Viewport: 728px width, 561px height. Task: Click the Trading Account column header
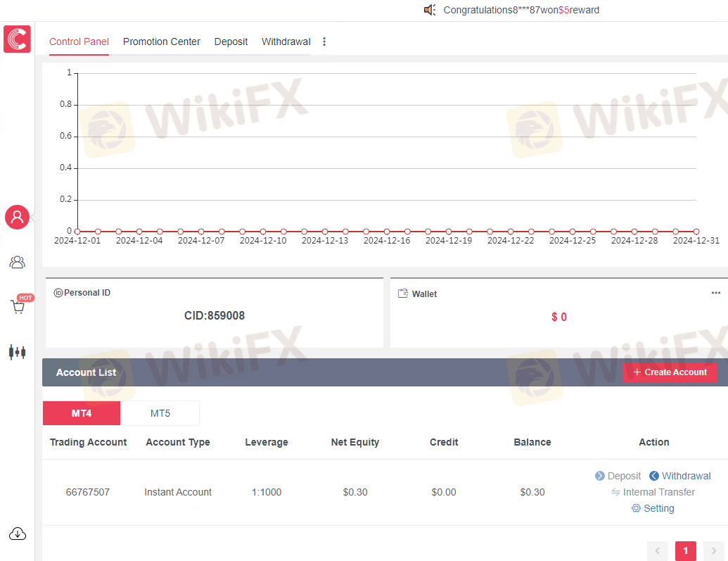coord(88,442)
